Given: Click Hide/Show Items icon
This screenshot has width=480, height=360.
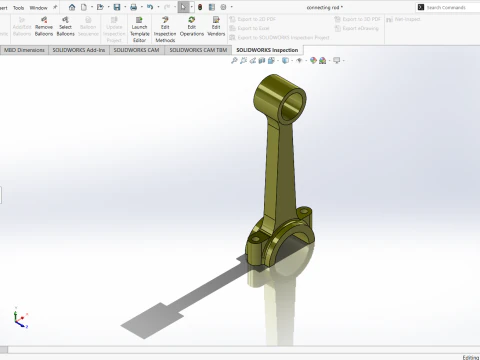Looking at the screenshot, I should point(299,60).
